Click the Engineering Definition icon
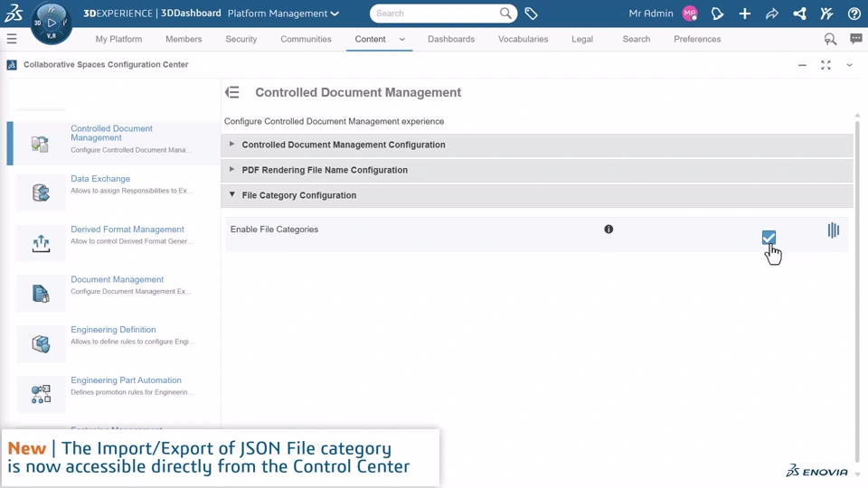This screenshot has width=868, height=488. (x=41, y=343)
